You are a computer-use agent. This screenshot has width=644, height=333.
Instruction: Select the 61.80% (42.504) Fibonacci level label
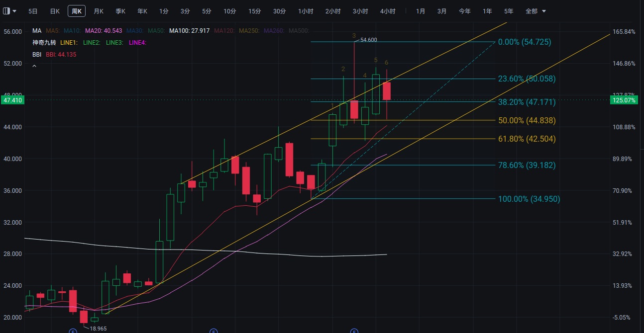(x=527, y=139)
